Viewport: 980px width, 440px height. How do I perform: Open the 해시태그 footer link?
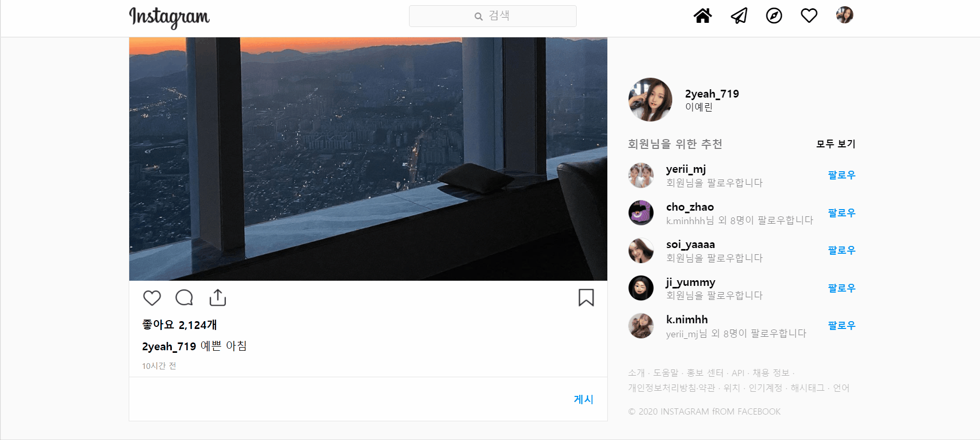[807, 388]
